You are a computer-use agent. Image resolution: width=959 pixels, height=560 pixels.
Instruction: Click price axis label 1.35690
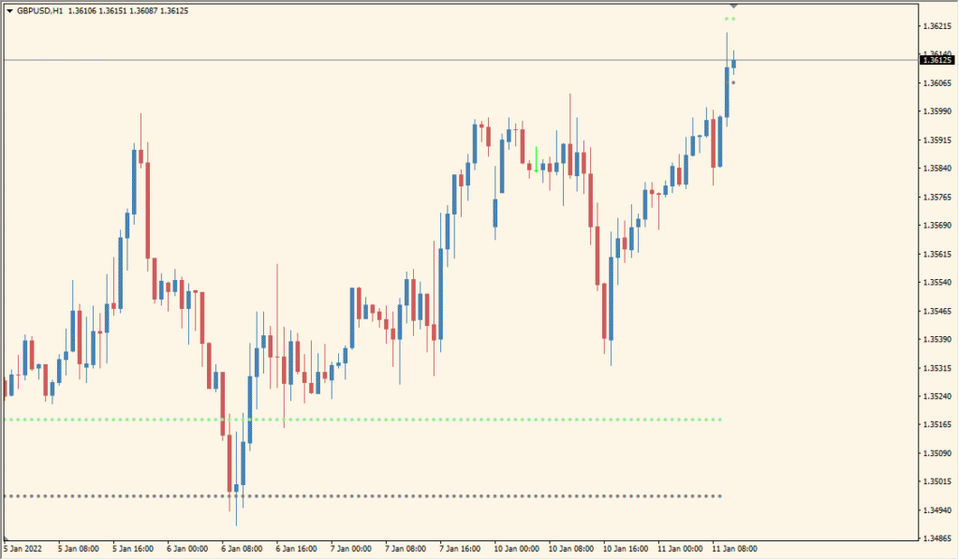click(x=937, y=226)
